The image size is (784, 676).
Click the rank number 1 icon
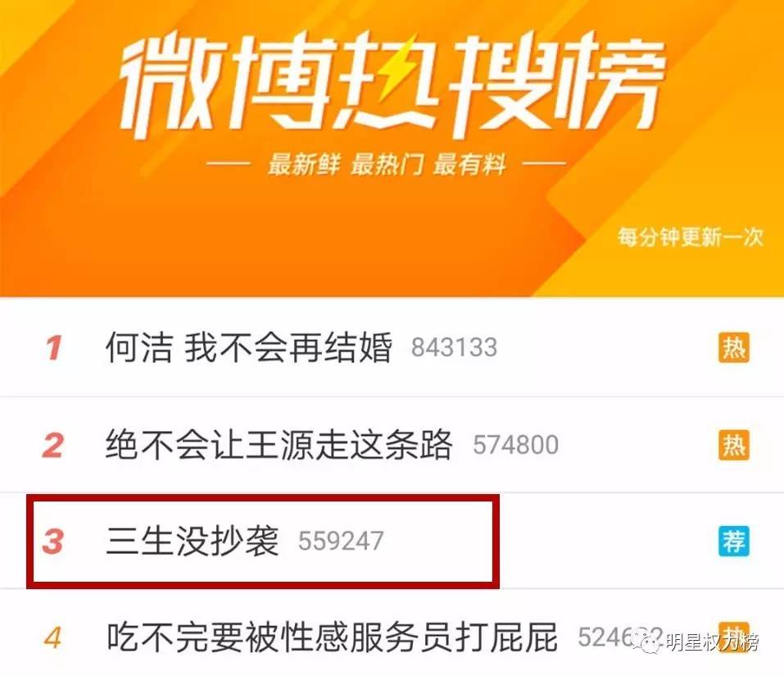53,347
